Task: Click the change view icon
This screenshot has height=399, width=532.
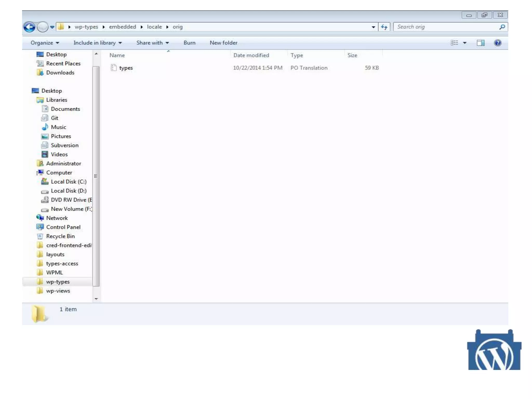Action: tap(454, 43)
